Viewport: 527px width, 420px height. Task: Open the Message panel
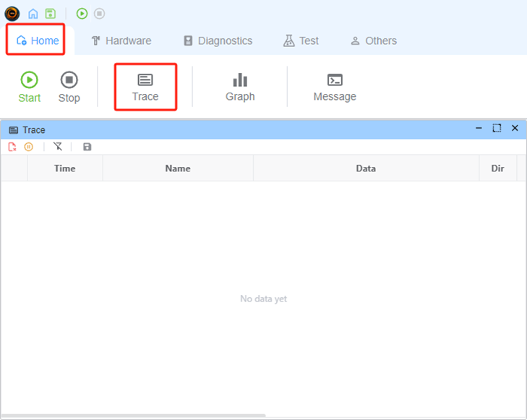click(x=335, y=87)
